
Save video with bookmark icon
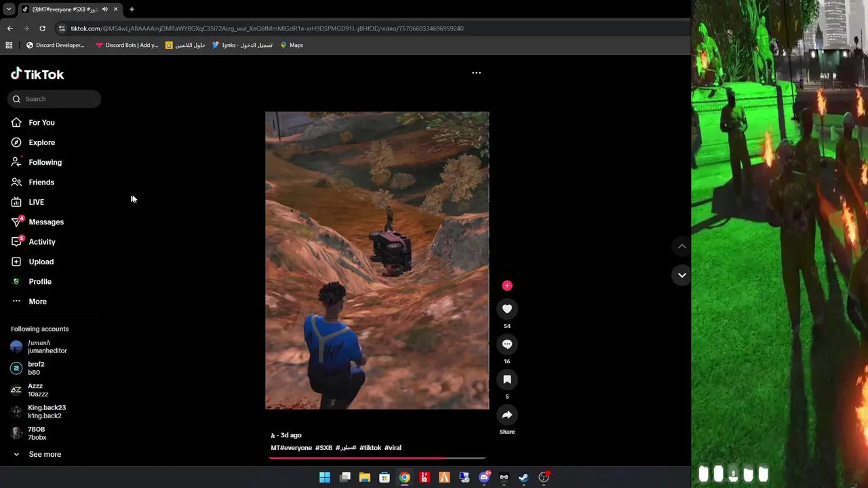click(x=507, y=380)
